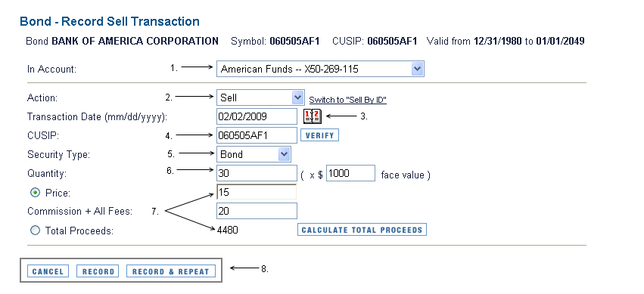Click the Price input field showing 15
The width and height of the screenshot is (644, 294).
257,192
